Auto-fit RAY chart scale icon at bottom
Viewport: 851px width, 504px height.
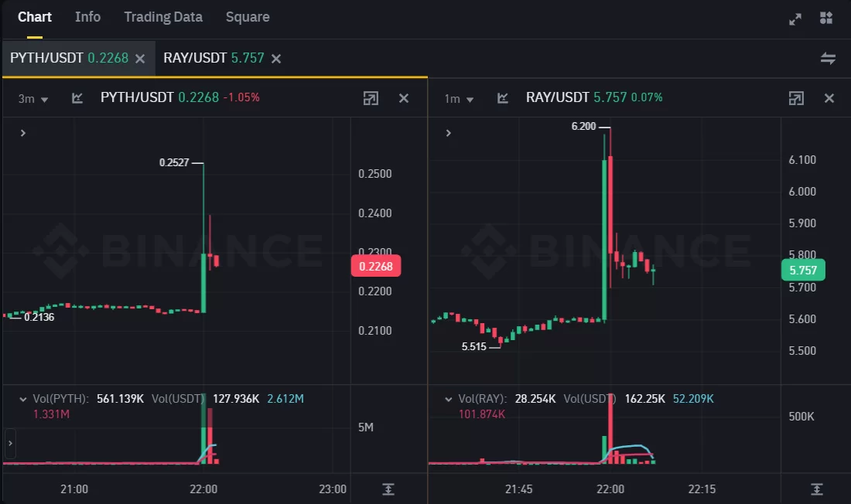tap(817, 489)
